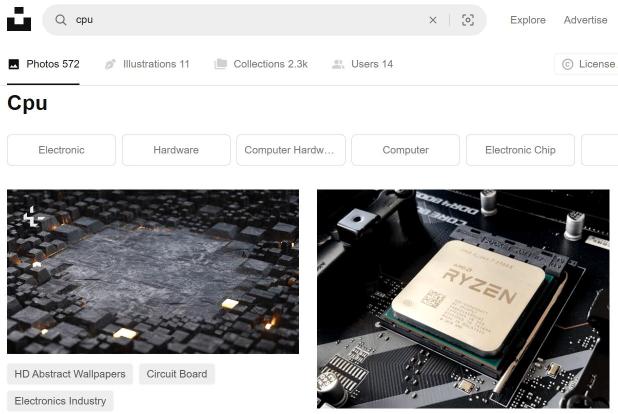This screenshot has height=414, width=618.
Task: Open visual search camera icon
Action: pyautogui.click(x=467, y=20)
